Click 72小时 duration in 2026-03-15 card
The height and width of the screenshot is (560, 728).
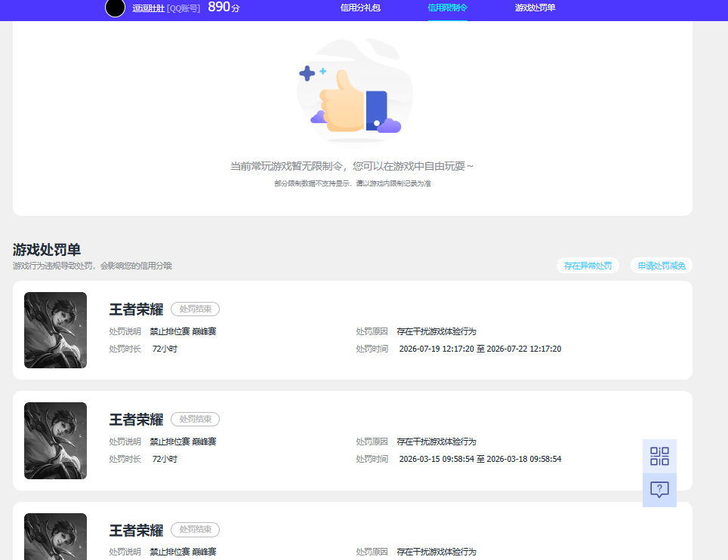coord(165,460)
